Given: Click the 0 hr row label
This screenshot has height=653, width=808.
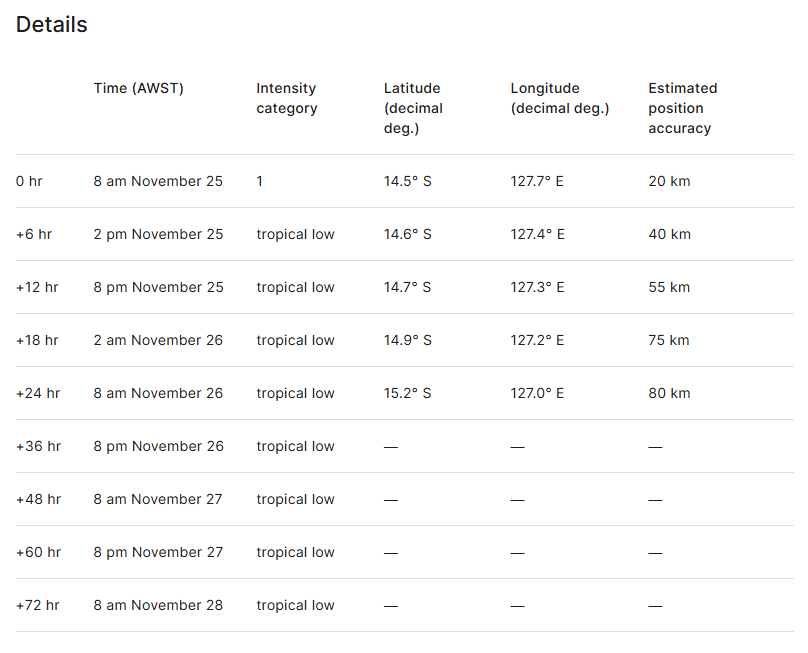Looking at the screenshot, I should [x=29, y=181].
